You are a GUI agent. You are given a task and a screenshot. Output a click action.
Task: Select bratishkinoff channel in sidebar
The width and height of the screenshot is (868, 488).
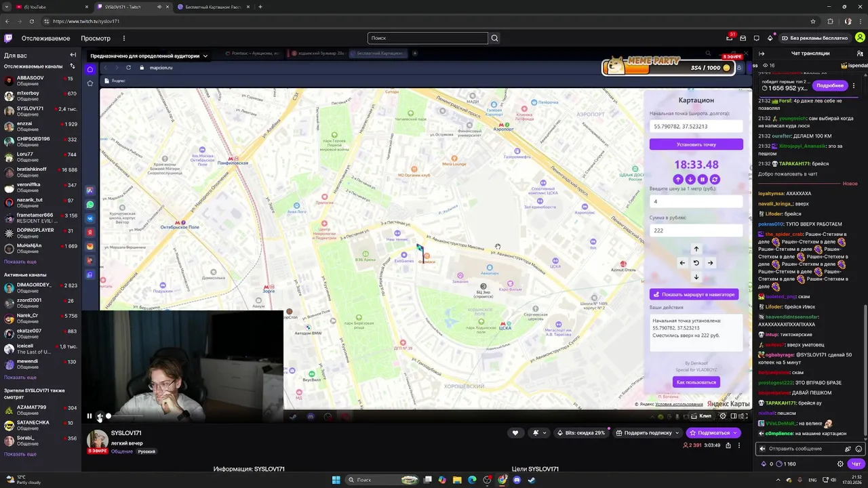pos(41,173)
